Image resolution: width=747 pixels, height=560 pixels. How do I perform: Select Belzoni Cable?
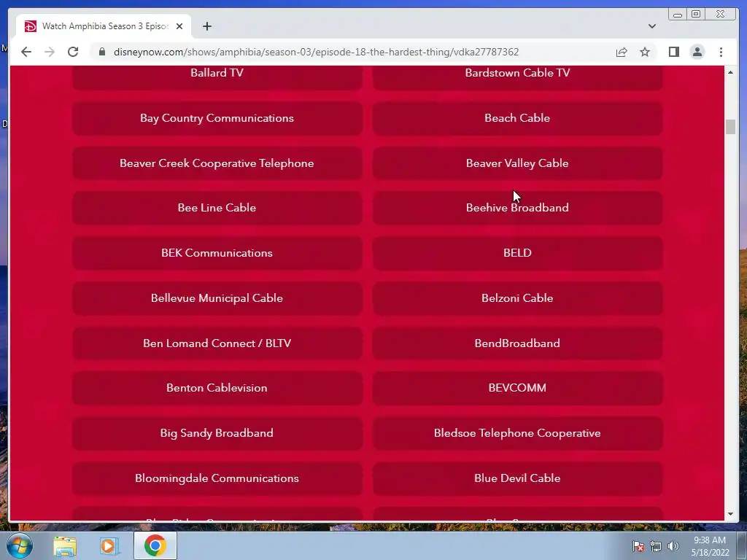pyautogui.click(x=517, y=298)
